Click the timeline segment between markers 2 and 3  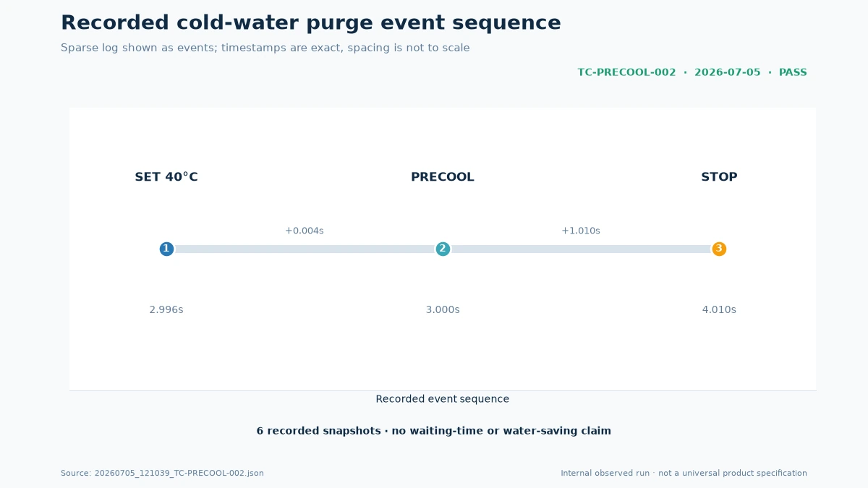coord(581,249)
